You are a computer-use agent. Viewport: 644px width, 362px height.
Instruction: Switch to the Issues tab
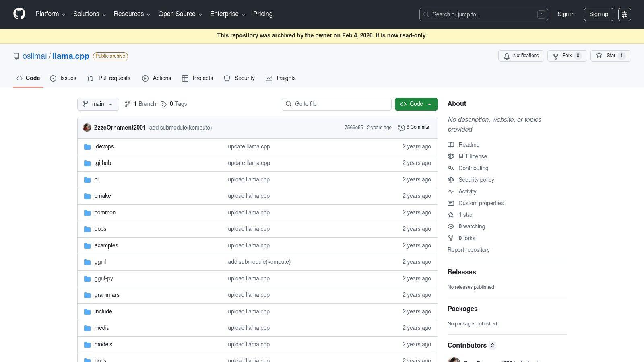tap(63, 78)
